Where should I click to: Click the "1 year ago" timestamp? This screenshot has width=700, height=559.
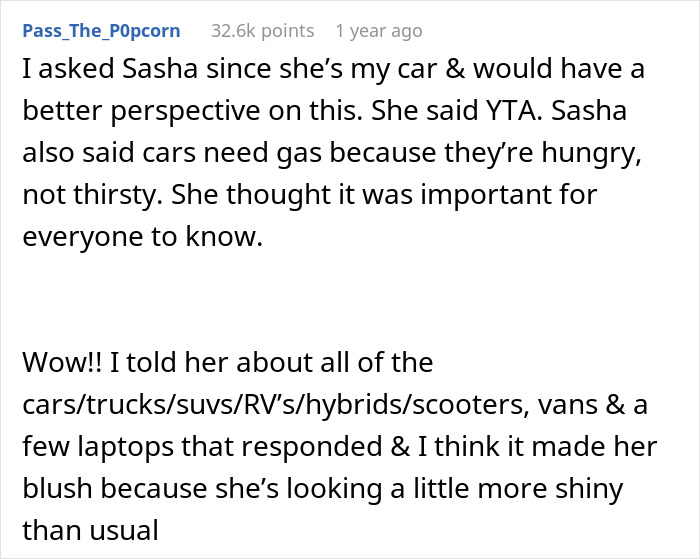point(379,30)
